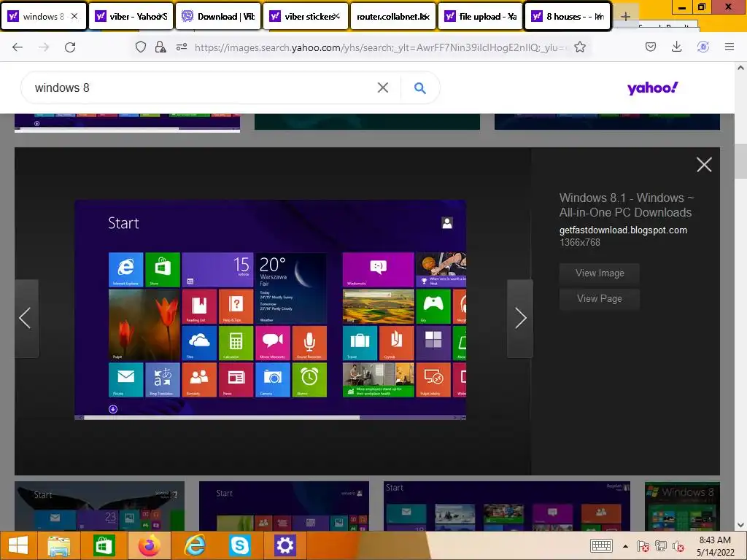
Task: Click the enlarged Windows 8.1 Start screen image
Action: click(x=270, y=310)
